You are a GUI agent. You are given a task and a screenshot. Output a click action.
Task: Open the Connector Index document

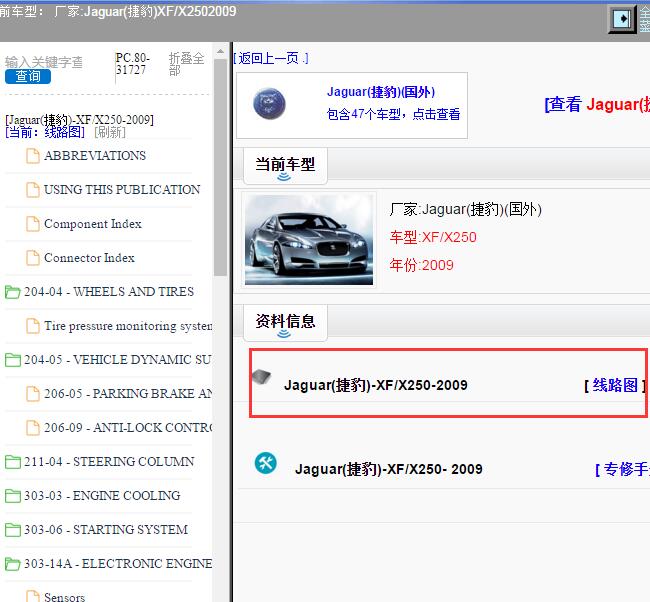89,258
